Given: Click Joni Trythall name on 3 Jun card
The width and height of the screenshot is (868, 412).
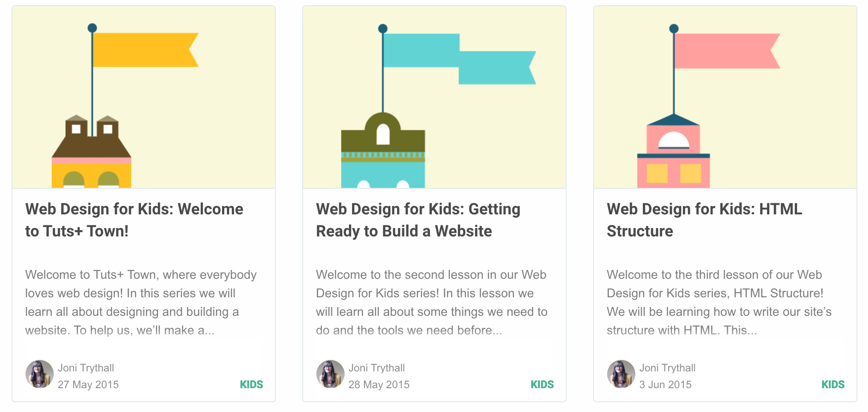Looking at the screenshot, I should (x=668, y=368).
